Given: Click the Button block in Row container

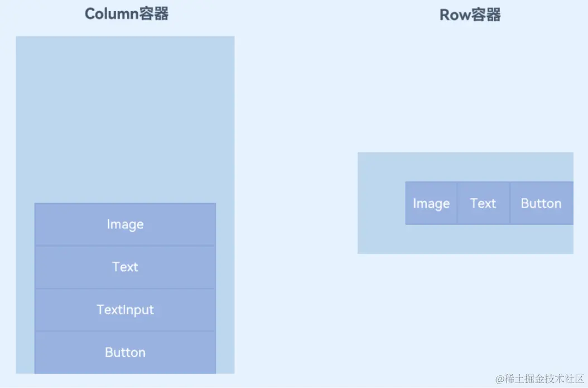Looking at the screenshot, I should 542,203.
